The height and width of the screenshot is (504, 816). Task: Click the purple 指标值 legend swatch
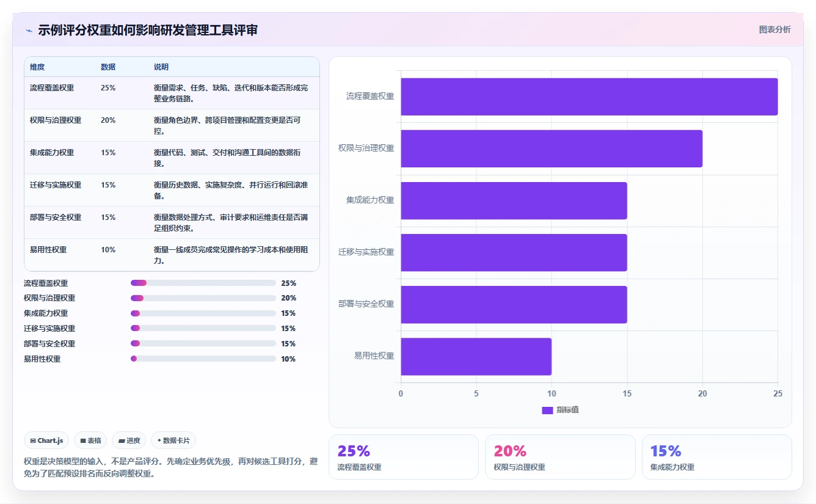[x=547, y=411]
